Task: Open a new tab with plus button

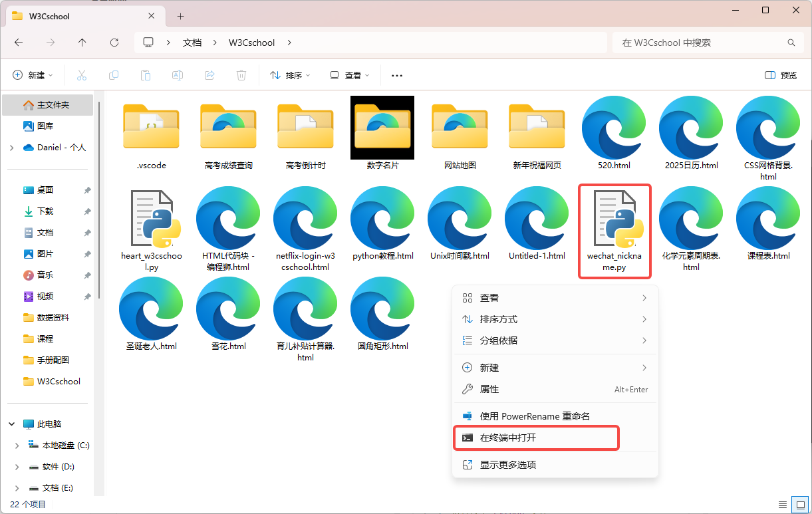Action: [180, 16]
